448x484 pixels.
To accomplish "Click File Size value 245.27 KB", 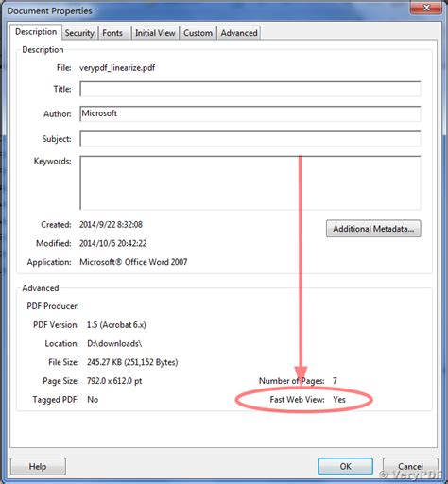I will coord(132,362).
